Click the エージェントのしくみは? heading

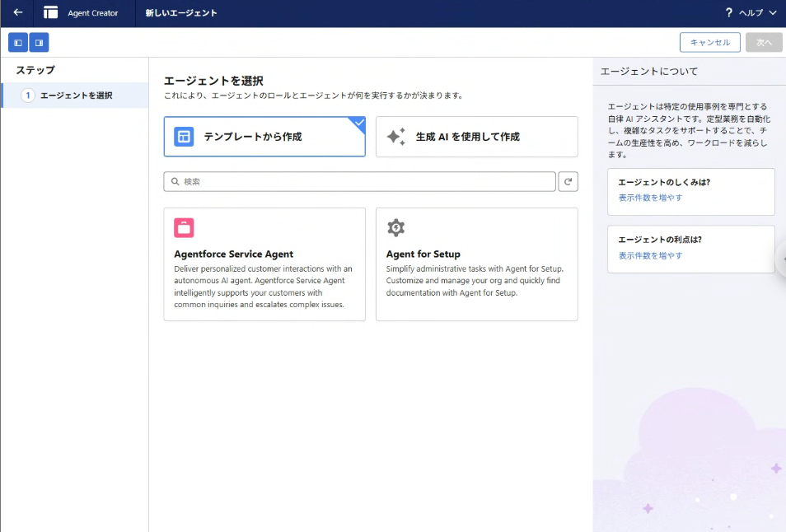pyautogui.click(x=664, y=182)
